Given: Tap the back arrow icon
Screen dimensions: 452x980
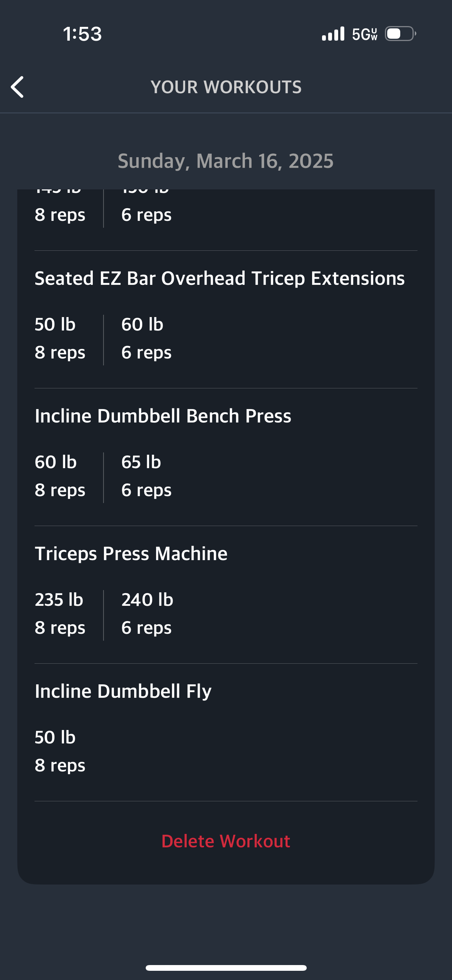Looking at the screenshot, I should pos(17,87).
